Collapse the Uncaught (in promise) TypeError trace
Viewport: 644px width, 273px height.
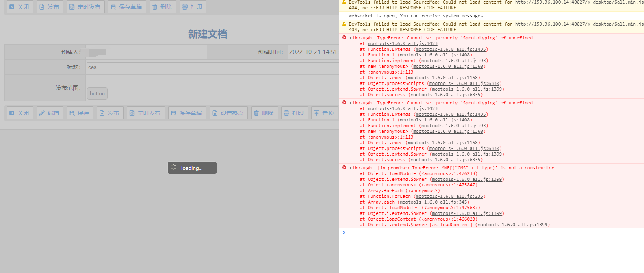[x=351, y=168]
